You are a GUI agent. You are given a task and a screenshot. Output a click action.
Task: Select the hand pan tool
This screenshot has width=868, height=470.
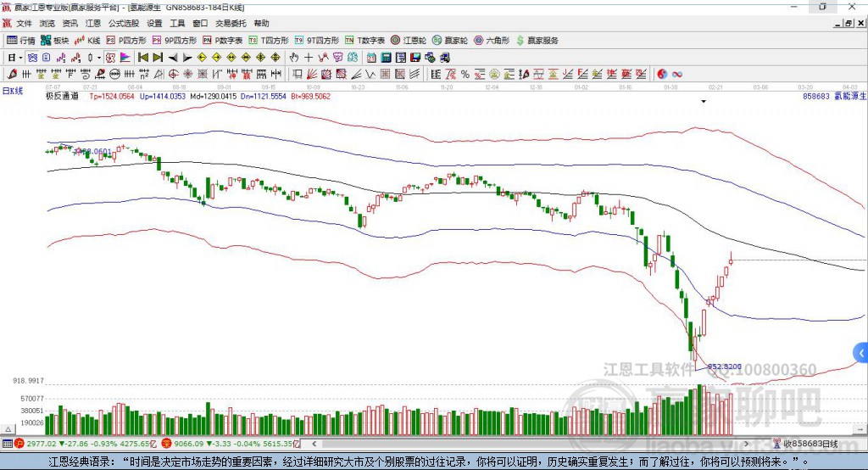294,58
